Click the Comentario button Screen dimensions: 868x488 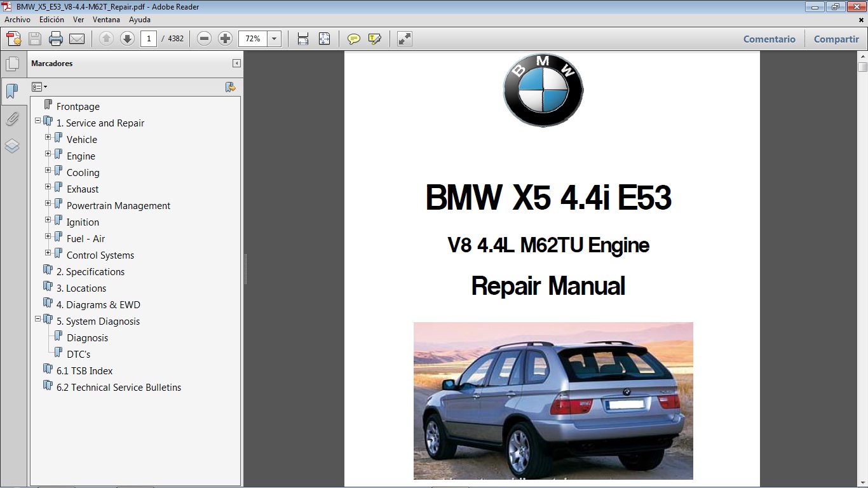click(769, 39)
